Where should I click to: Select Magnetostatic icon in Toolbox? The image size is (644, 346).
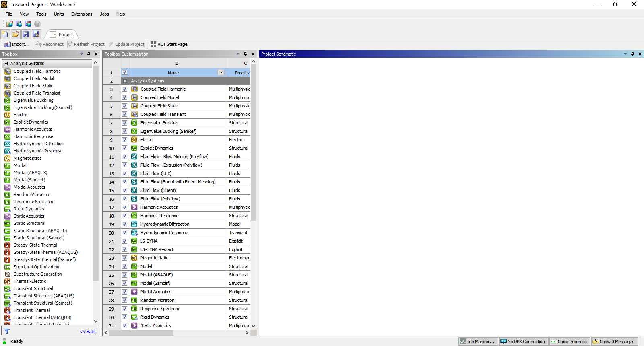(7, 158)
